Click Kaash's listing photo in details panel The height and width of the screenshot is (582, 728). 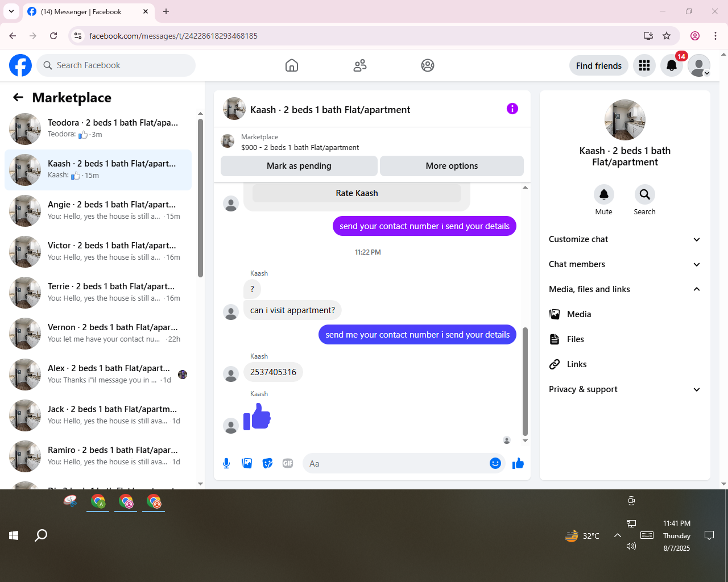(625, 120)
